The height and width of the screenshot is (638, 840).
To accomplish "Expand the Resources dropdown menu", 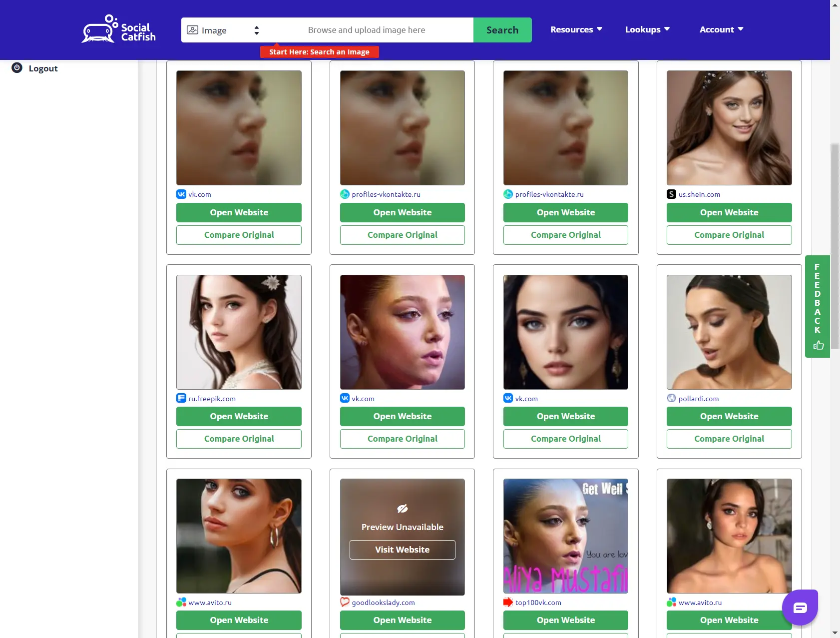I will [x=576, y=29].
